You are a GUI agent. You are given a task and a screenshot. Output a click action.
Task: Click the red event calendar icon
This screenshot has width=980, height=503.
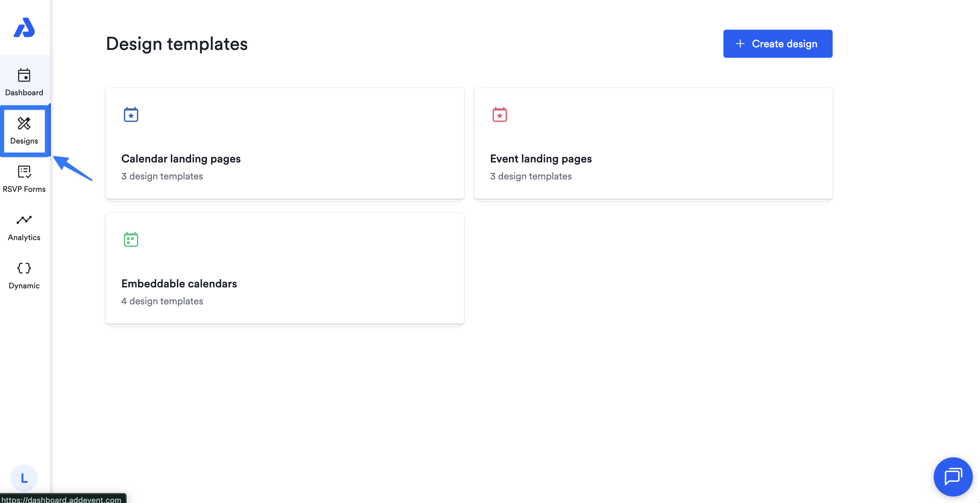click(499, 114)
